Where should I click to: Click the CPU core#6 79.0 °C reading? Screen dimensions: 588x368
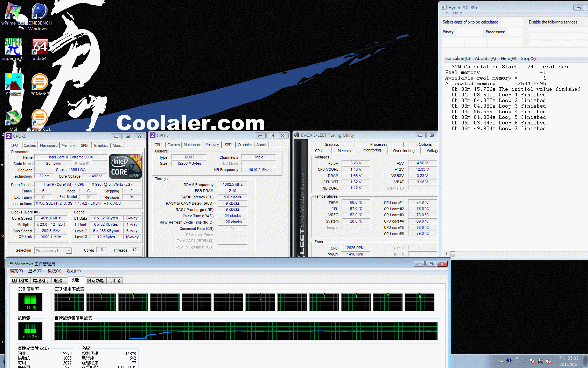[422, 234]
